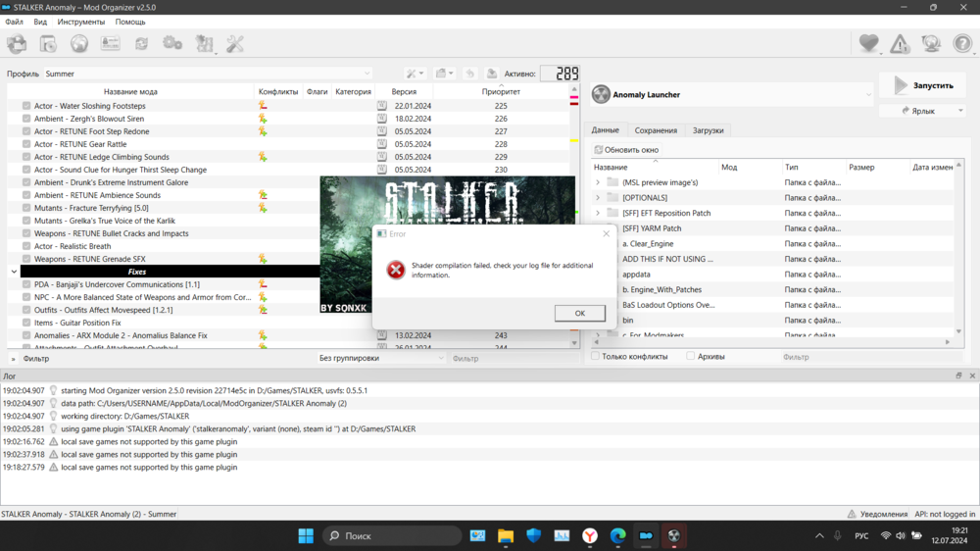
Task: Click the warning triangle notifications icon
Action: pos(900,43)
